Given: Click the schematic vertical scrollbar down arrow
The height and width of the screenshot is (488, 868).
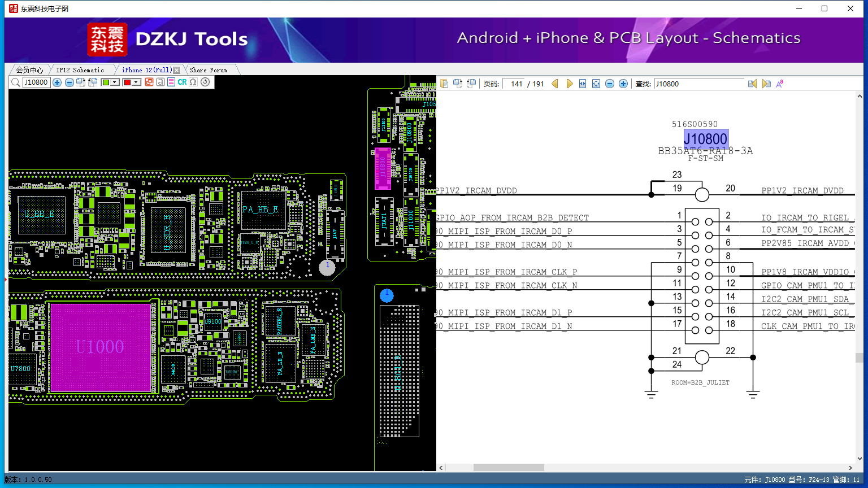Looking at the screenshot, I should coord(860,459).
